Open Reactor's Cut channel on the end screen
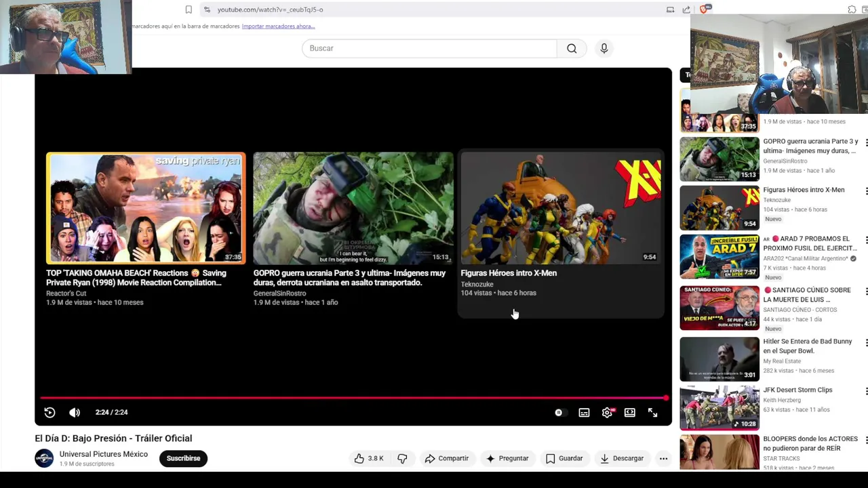The image size is (868, 488). tap(66, 293)
